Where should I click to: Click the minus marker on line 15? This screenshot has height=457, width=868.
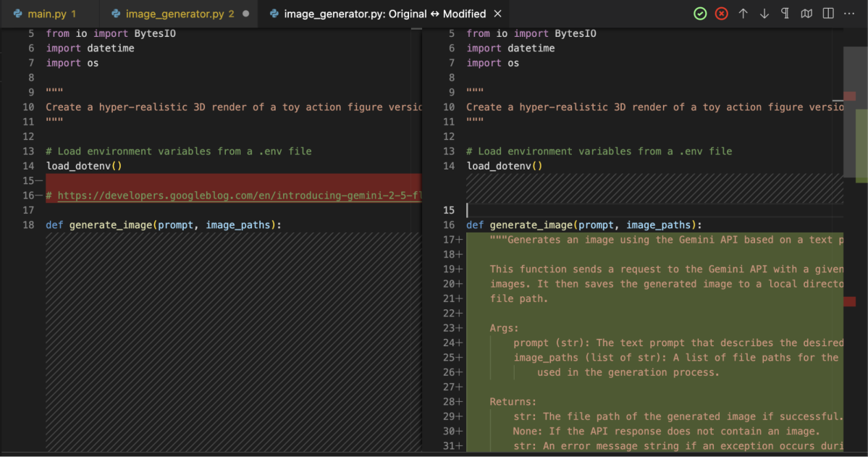point(38,180)
